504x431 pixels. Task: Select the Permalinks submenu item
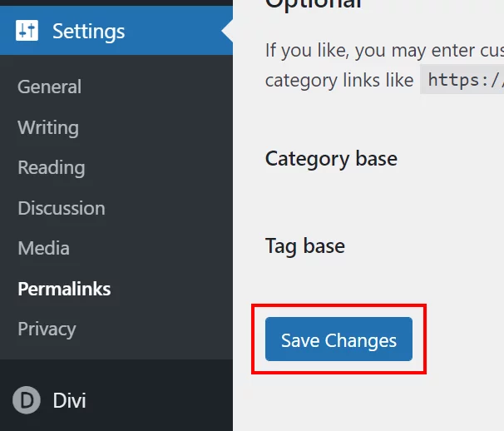coord(64,289)
